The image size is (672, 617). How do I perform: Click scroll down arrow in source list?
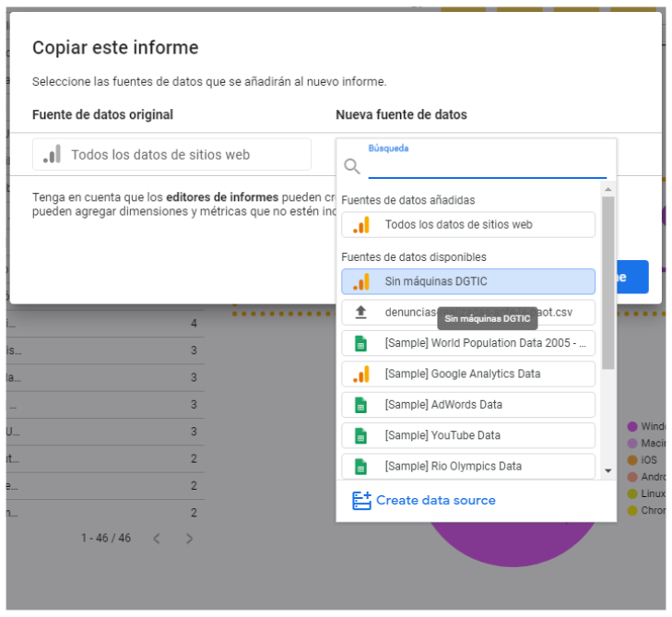point(607,470)
